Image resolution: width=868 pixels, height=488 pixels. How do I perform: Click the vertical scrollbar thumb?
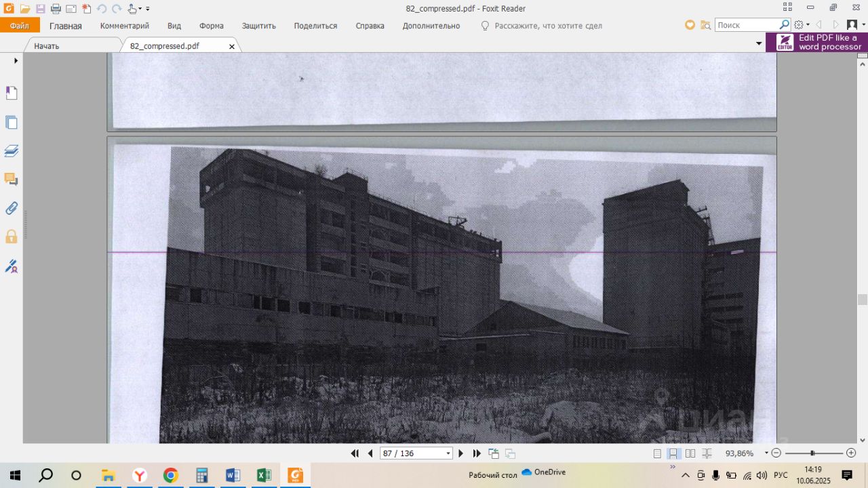click(x=862, y=300)
